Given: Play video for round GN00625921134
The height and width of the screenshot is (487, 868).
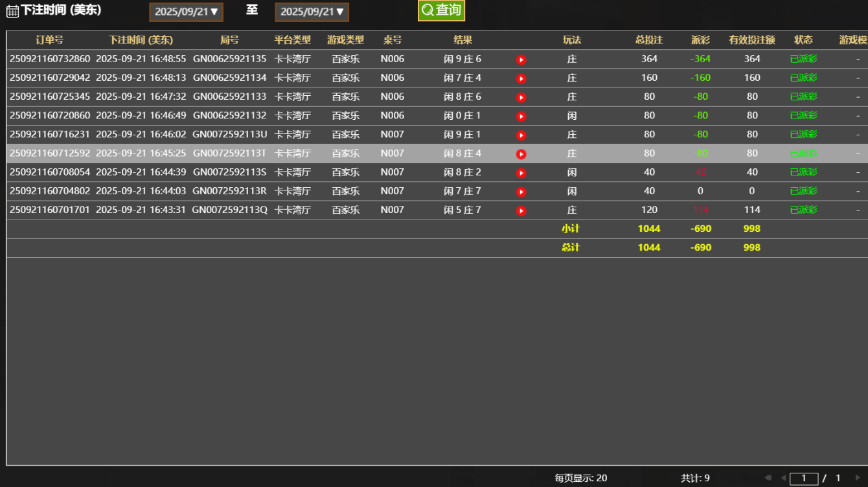Looking at the screenshot, I should click(521, 78).
